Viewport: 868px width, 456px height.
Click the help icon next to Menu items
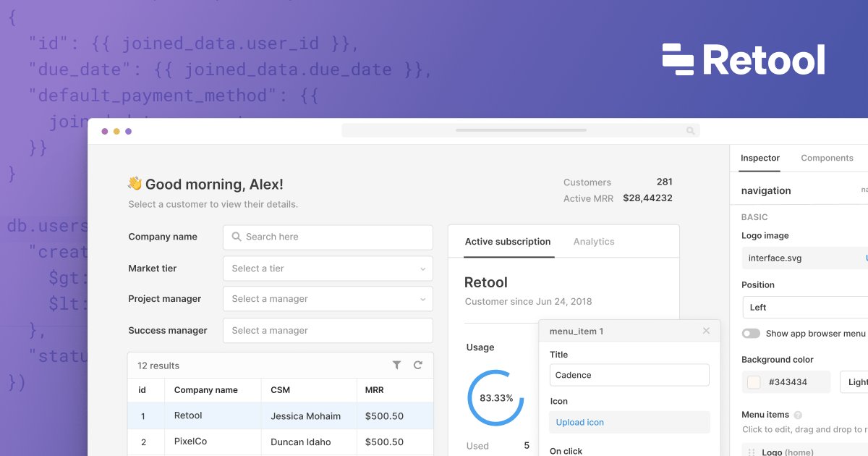[796, 415]
